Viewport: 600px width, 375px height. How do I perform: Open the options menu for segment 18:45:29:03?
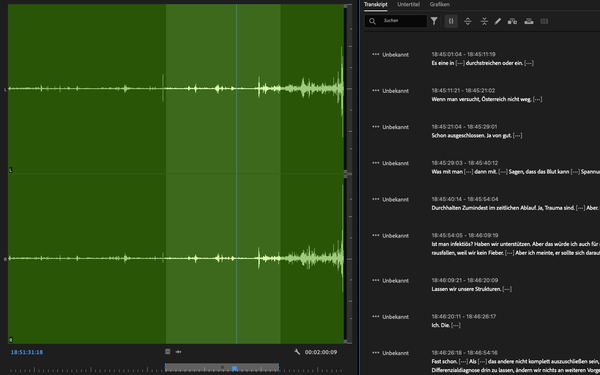tap(376, 163)
